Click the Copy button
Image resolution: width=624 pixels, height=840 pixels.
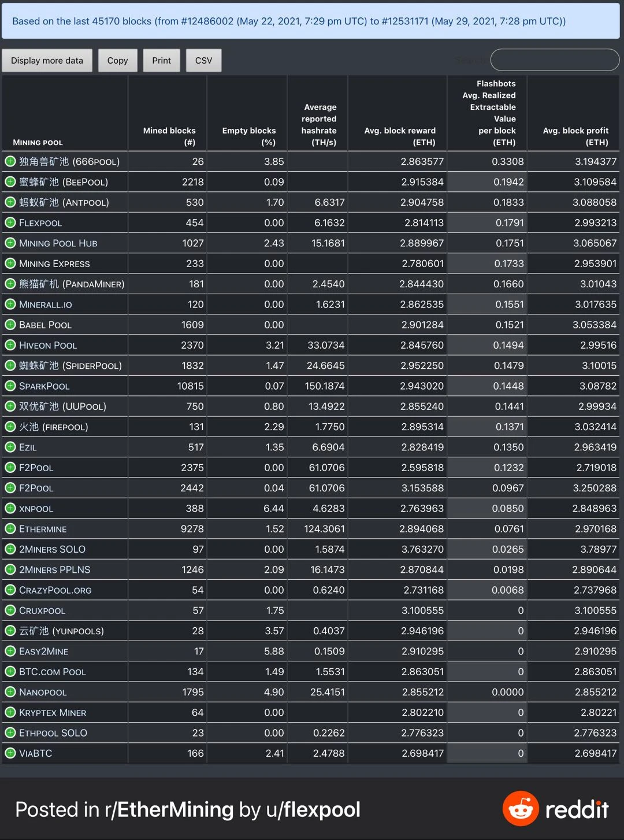pyautogui.click(x=117, y=60)
